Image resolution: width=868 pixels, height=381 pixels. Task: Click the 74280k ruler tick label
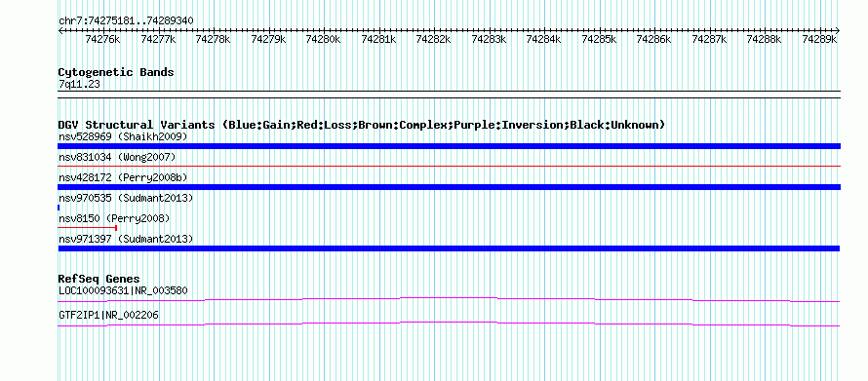point(323,39)
